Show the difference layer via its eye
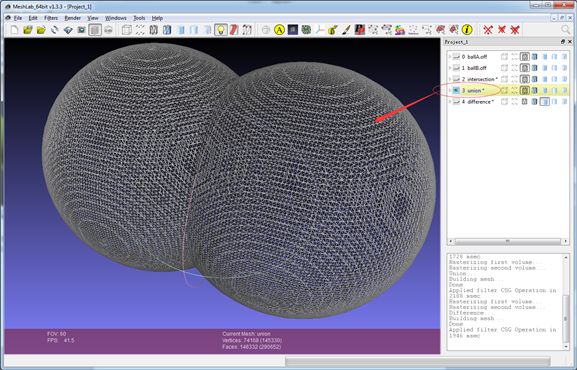 pos(456,102)
